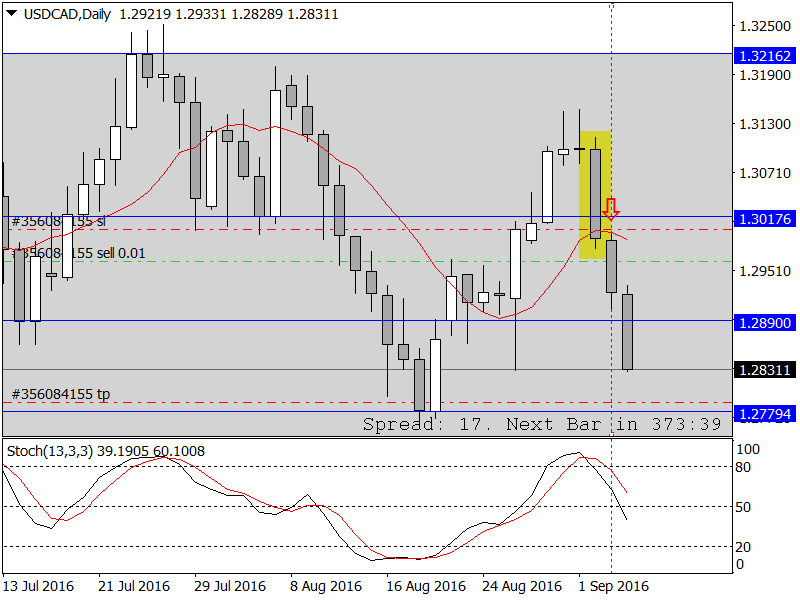The height and width of the screenshot is (600, 800).
Task: Click the 8 Aug 2016 date label
Action: 326,586
